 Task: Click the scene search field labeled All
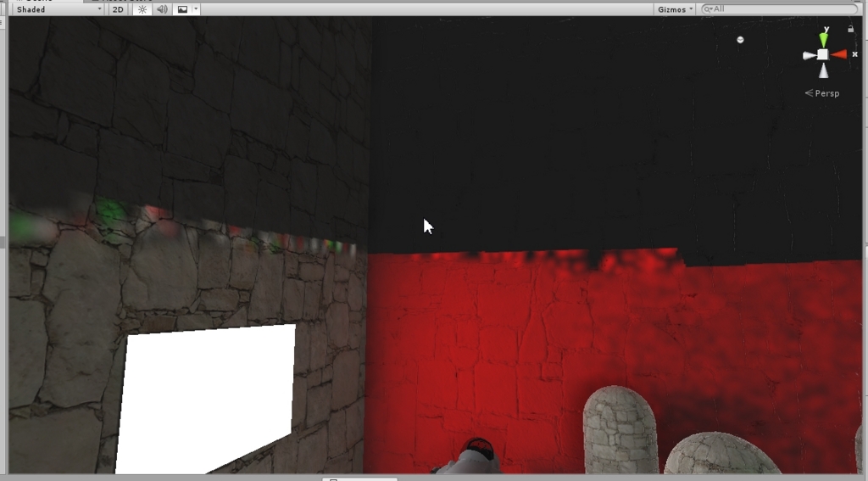pos(780,8)
